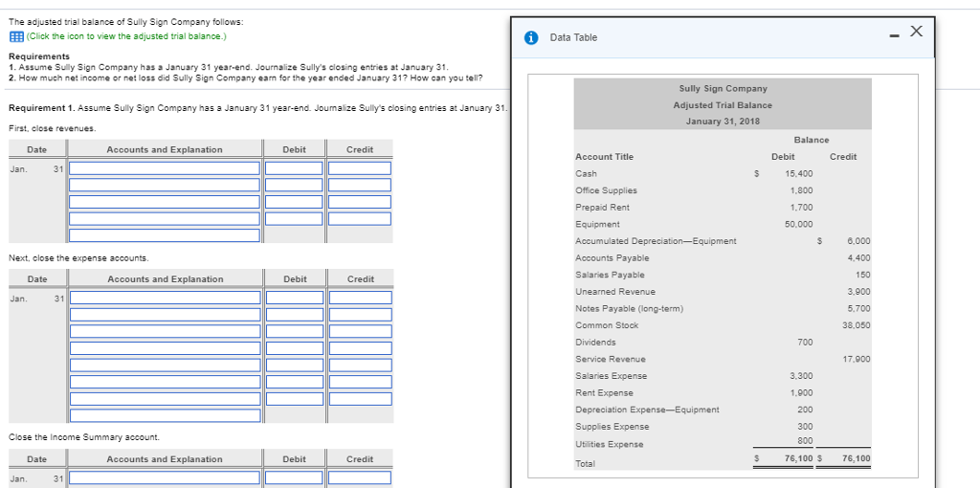This screenshot has height=488, width=980.
Task: Click the 5,700 Notes Payable value
Action: [x=858, y=309]
